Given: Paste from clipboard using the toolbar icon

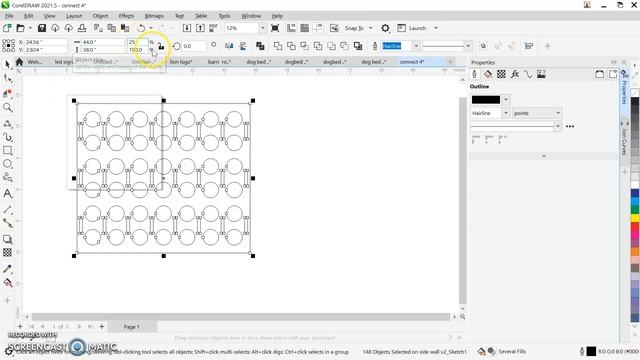Looking at the screenshot, I should (125, 28).
